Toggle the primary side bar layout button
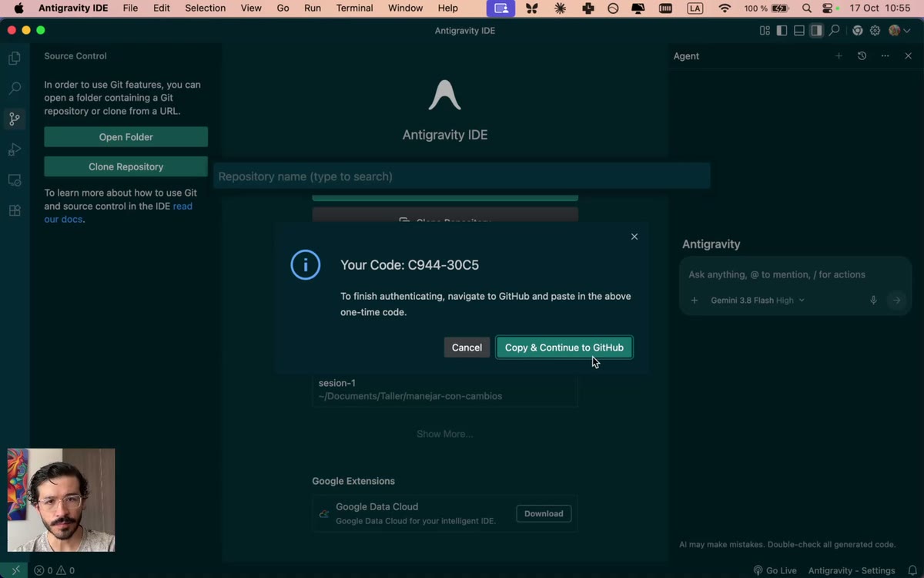This screenshot has width=924, height=578. point(782,31)
